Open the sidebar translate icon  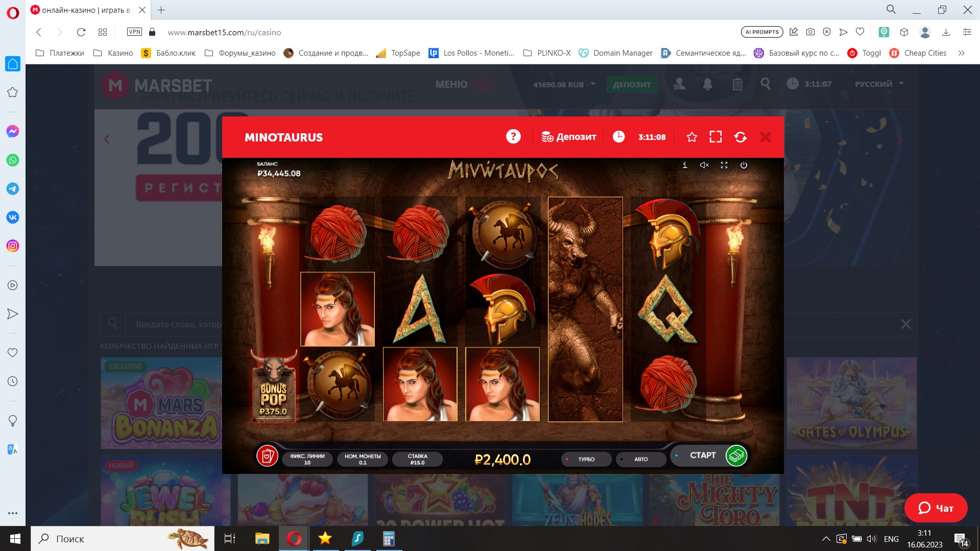tap(13, 449)
